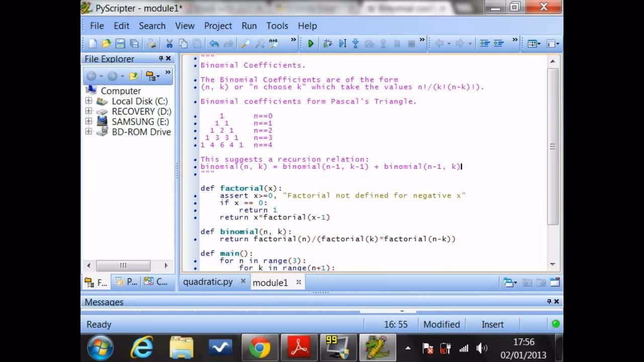Image resolution: width=644 pixels, height=362 pixels.
Task: Click the Cut scissors icon
Action: coord(170,44)
